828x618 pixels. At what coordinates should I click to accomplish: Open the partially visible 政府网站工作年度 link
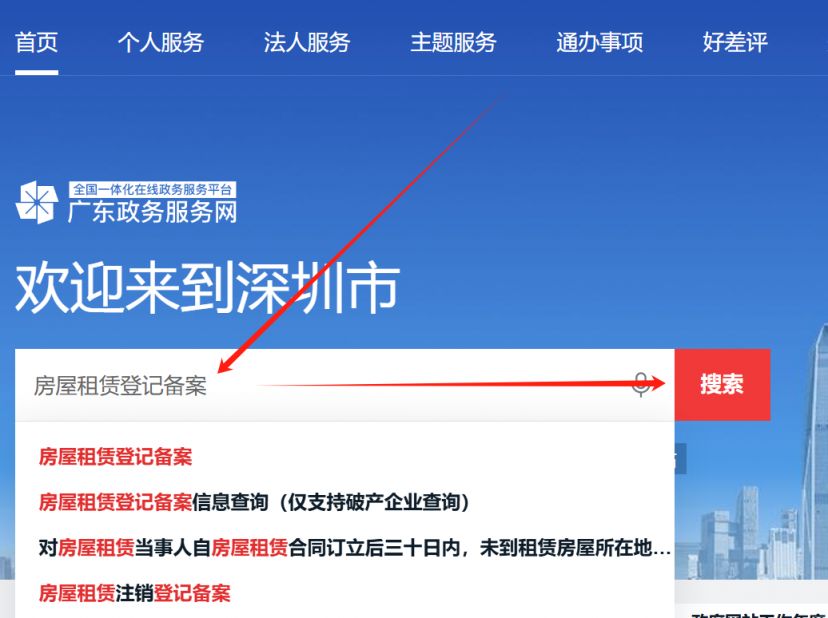pyautogui.click(x=759, y=614)
